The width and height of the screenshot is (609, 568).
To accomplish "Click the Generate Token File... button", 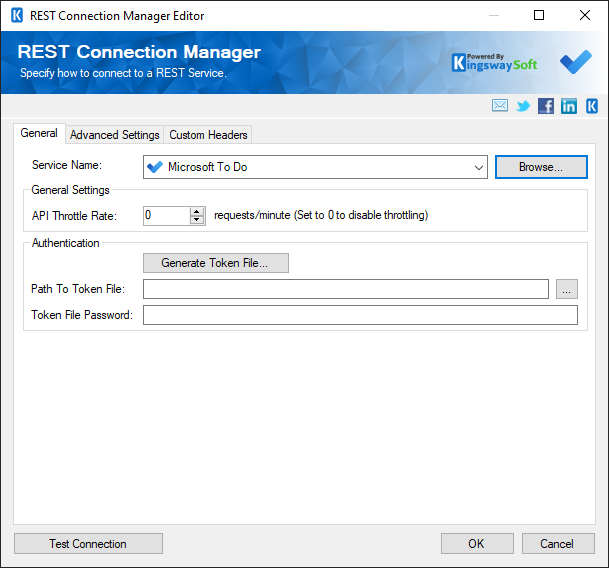I will point(216,263).
